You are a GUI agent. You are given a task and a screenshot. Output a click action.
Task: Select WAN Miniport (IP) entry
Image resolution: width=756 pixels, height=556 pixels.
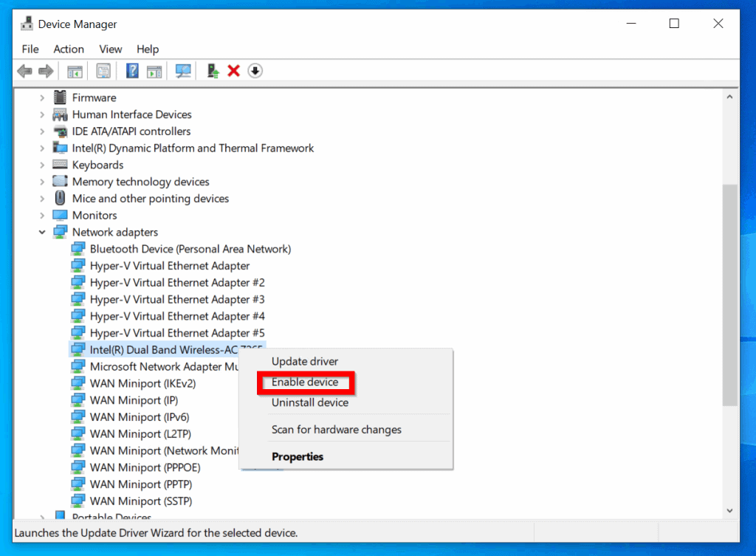pyautogui.click(x=134, y=400)
